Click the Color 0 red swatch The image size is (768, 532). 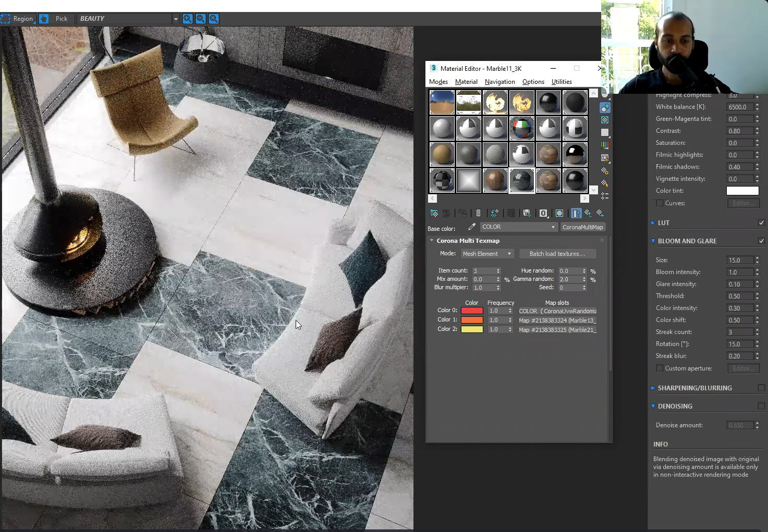[472, 311]
